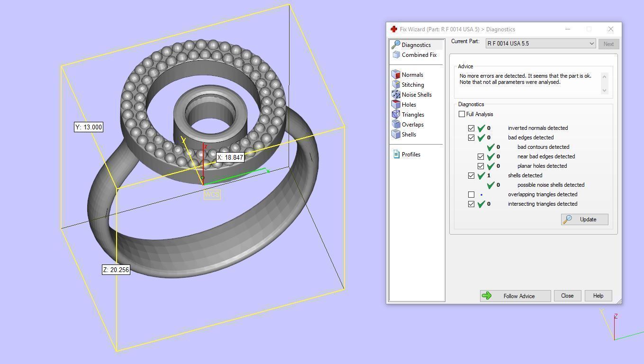Image resolution: width=644 pixels, height=364 pixels.
Task: Go to the Holes page
Action: [x=409, y=105]
